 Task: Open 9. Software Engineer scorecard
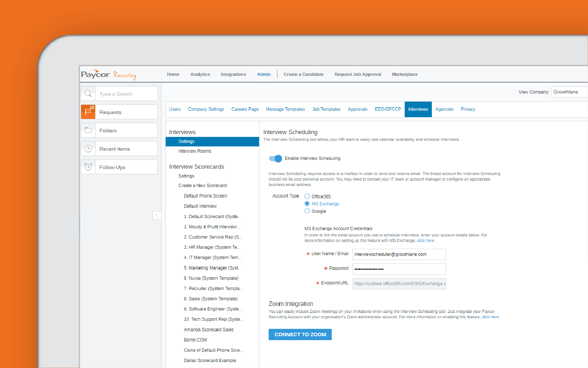point(213,309)
